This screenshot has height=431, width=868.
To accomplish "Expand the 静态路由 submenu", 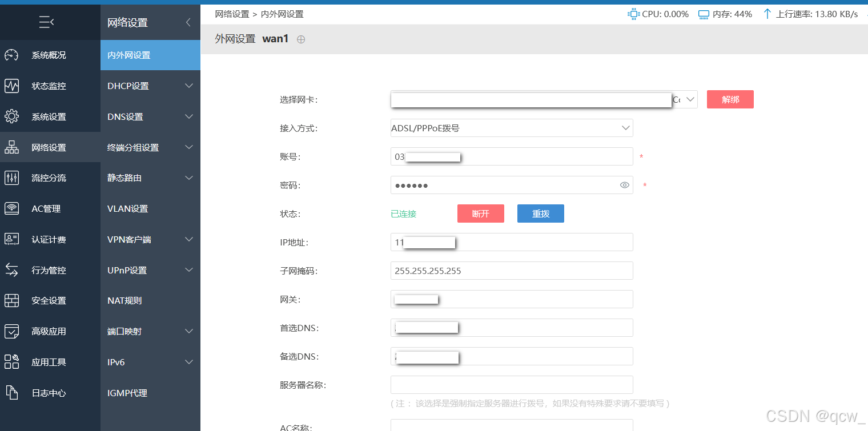I will [189, 178].
